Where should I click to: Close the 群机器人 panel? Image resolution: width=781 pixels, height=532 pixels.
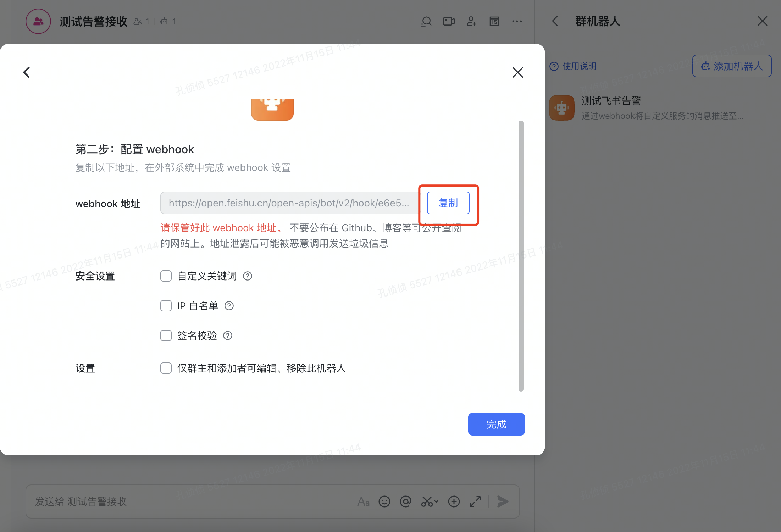763,21
